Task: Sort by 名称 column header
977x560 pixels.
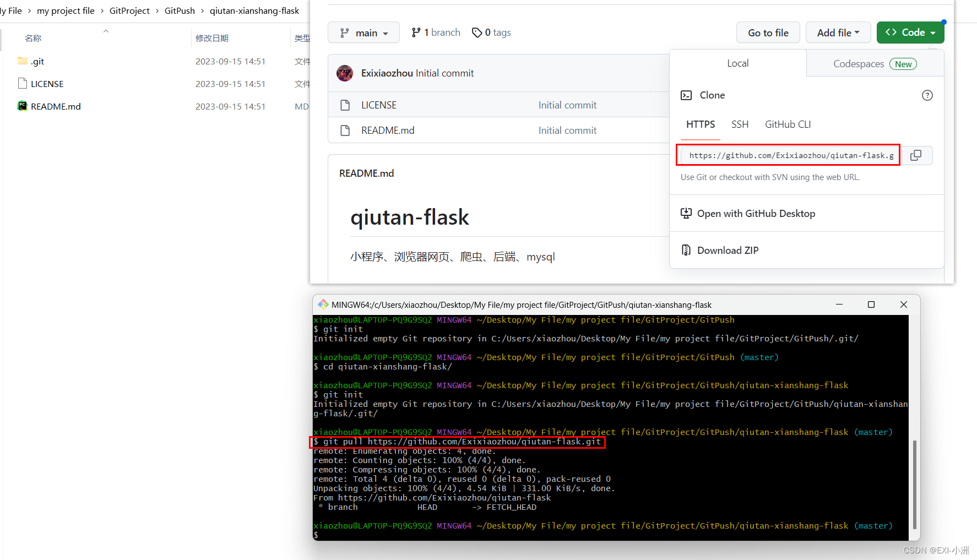Action: [x=33, y=38]
